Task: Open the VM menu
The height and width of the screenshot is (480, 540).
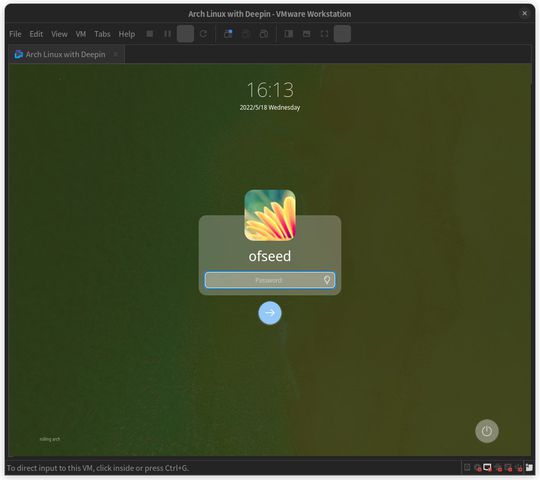Action: (x=81, y=34)
